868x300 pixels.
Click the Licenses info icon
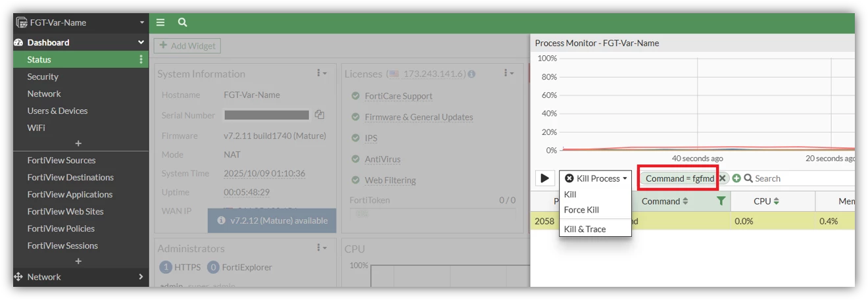click(x=471, y=74)
